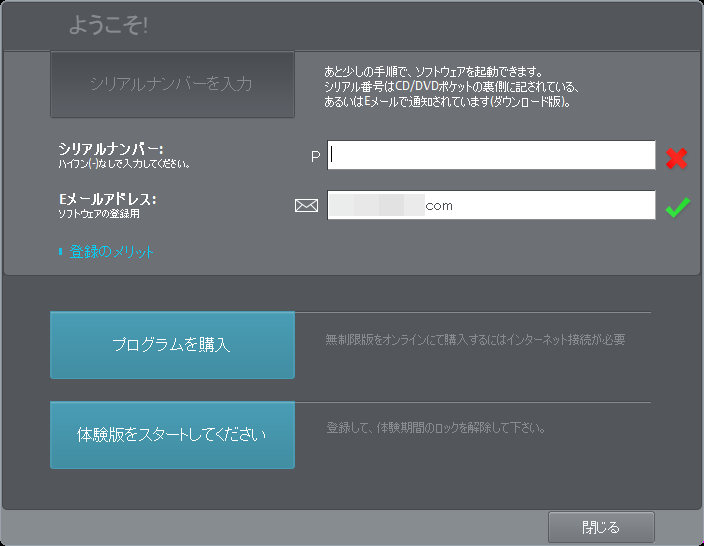Image resolution: width=704 pixels, height=546 pixels.
Task: Click the red X serial validation icon
Action: [678, 156]
